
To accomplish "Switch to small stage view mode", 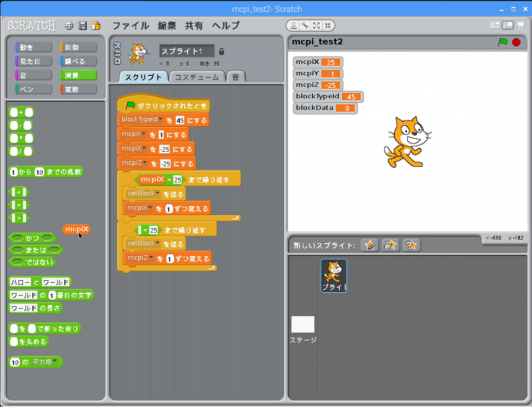I will point(495,25).
